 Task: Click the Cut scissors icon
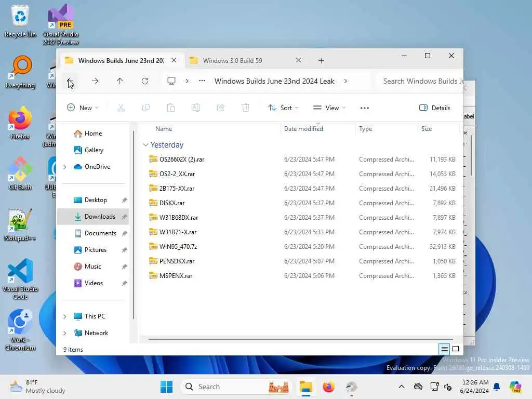tap(121, 108)
